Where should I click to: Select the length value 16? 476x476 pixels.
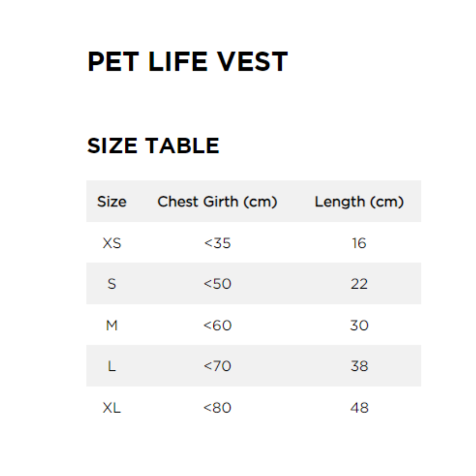click(359, 243)
